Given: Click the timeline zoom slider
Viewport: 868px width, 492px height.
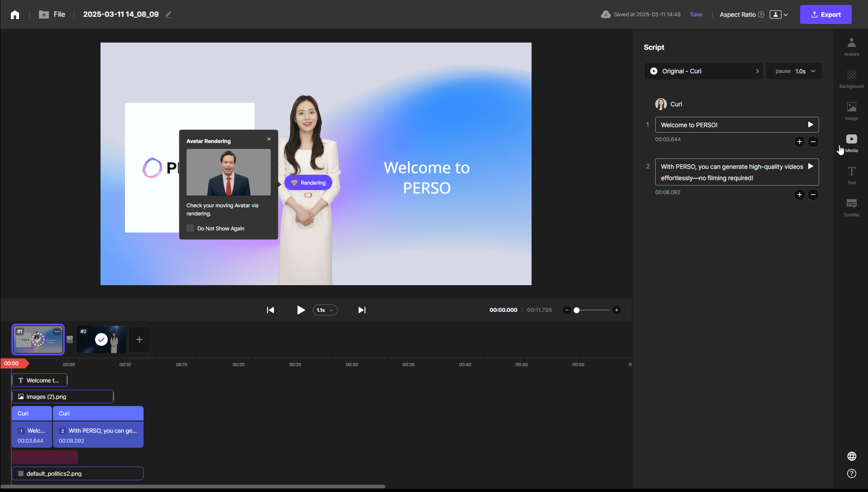Looking at the screenshot, I should pos(592,310).
